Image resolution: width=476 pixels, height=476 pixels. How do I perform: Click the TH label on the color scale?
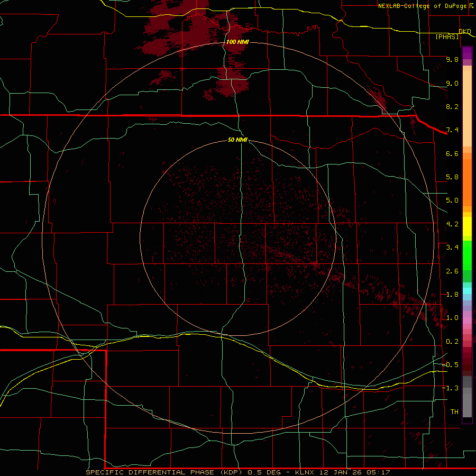454,411
